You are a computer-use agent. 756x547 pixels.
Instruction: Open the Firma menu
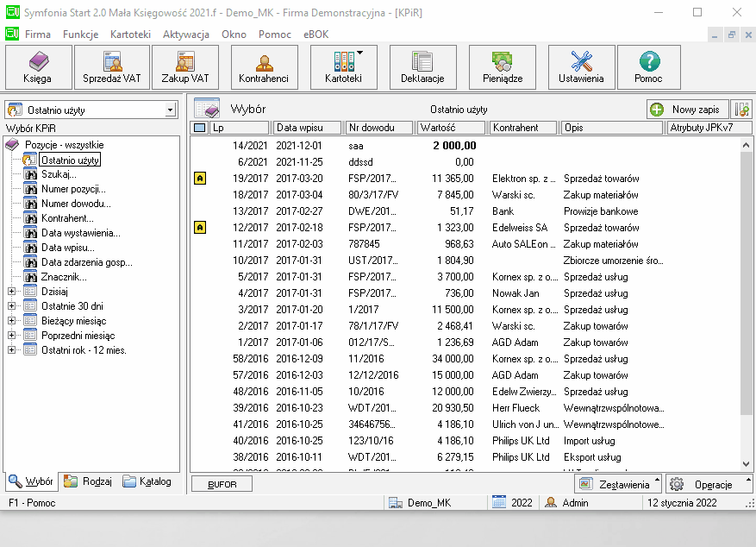click(38, 35)
